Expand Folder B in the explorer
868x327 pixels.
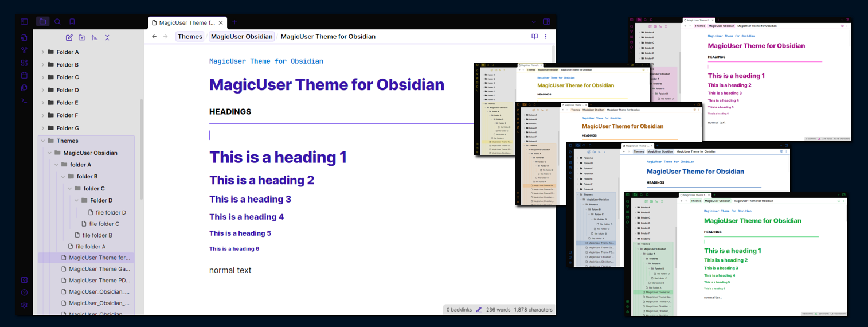42,65
